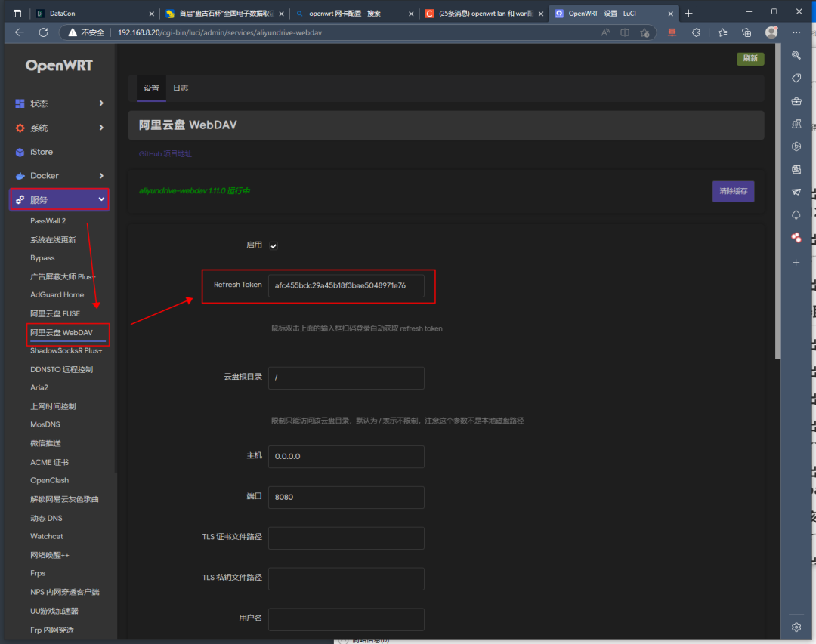Open the paper plane Drop icon in sidebar

(796, 192)
